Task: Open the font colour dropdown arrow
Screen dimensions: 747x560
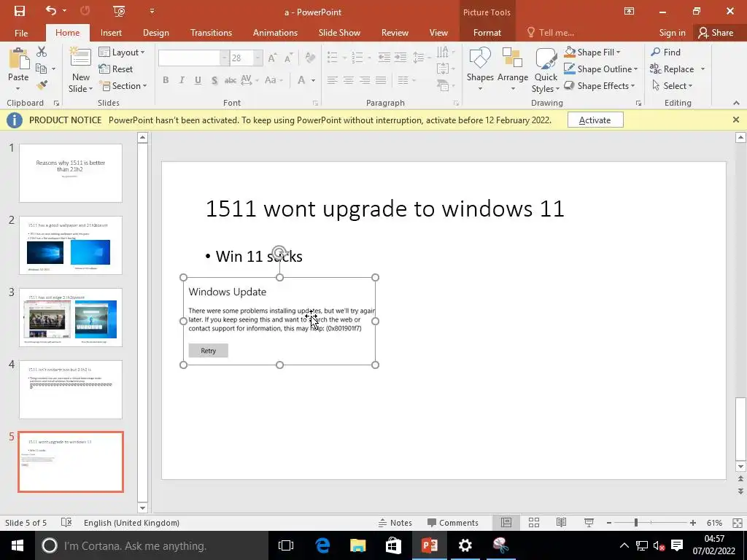Action: pyautogui.click(x=313, y=80)
